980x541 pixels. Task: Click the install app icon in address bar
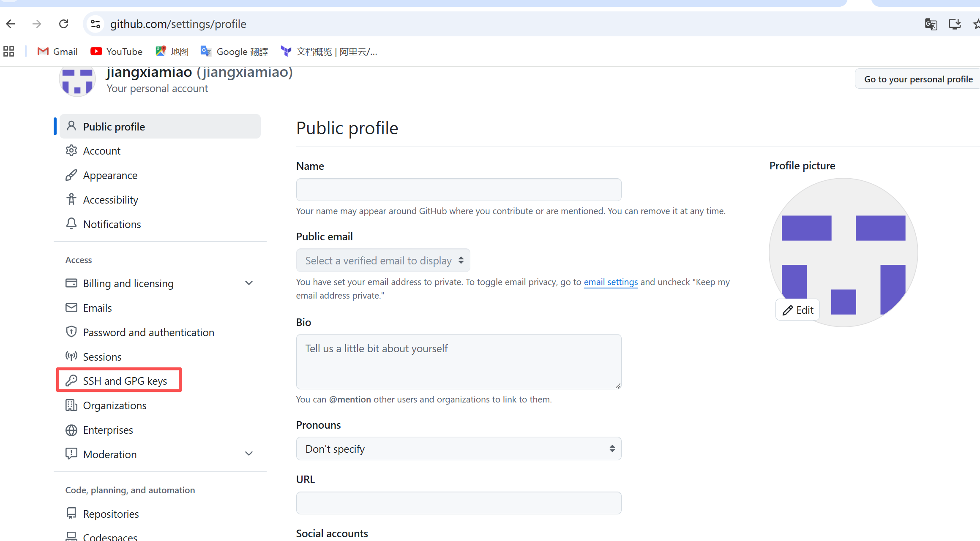(955, 24)
